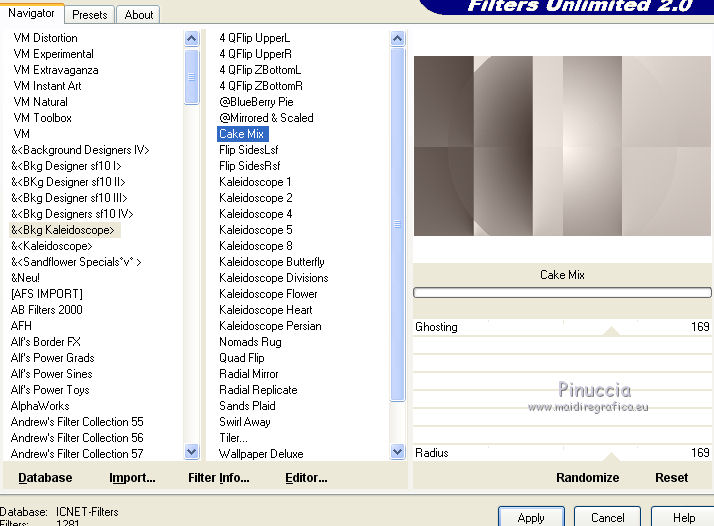Select the Kaleidoscope Persian filter
Screen dimensions: 714x526
(x=270, y=326)
